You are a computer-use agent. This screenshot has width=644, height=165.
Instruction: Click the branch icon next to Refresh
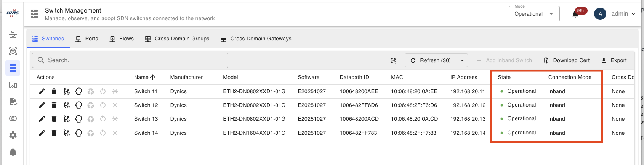394,60
